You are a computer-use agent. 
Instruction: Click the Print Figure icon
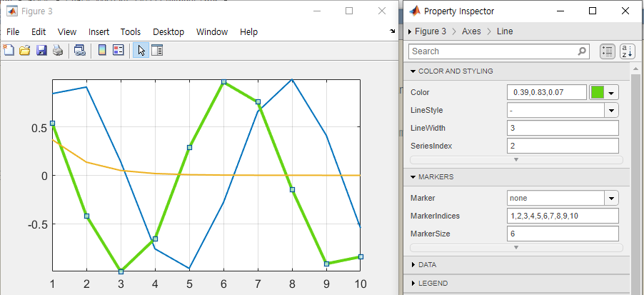coord(58,51)
